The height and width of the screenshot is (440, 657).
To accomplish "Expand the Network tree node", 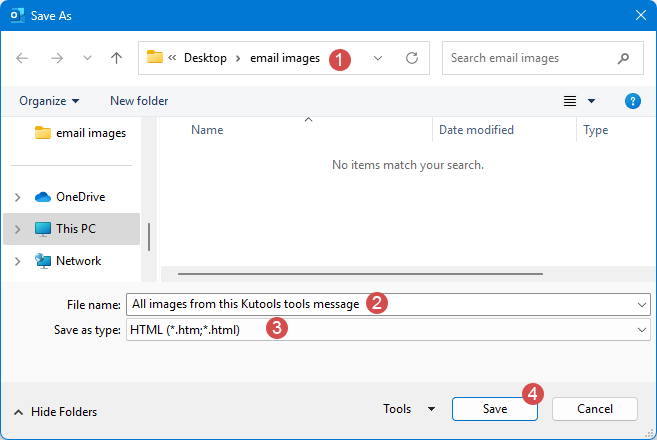I will (x=17, y=261).
